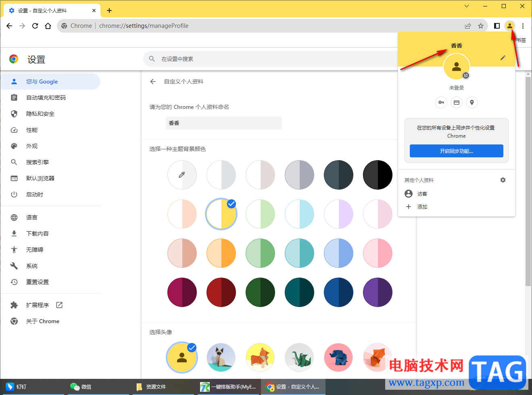The height and width of the screenshot is (395, 532).
Task: Open the custom color eyedropper picker
Action: 182,175
